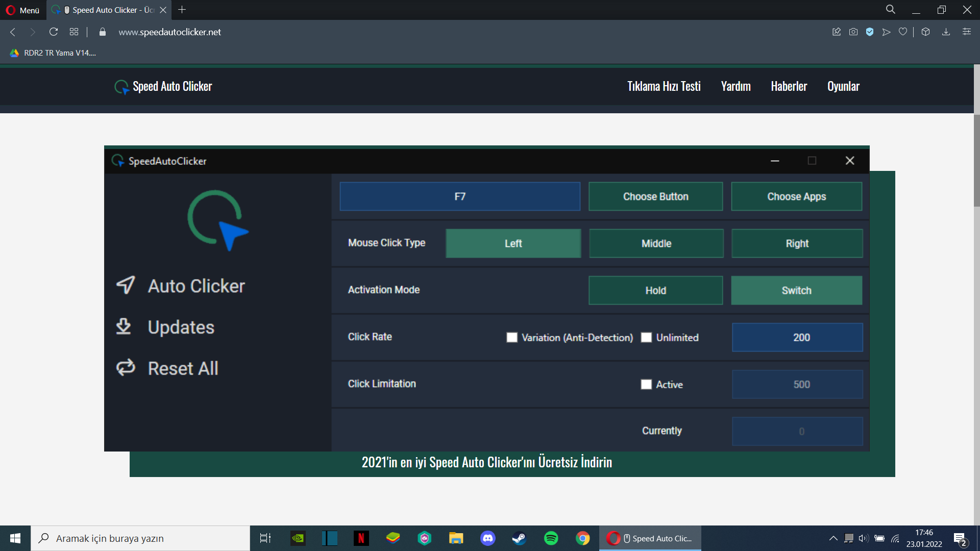Click the Speed Auto Clicker logo icon
Viewport: 980px width, 551px height.
[x=121, y=87]
